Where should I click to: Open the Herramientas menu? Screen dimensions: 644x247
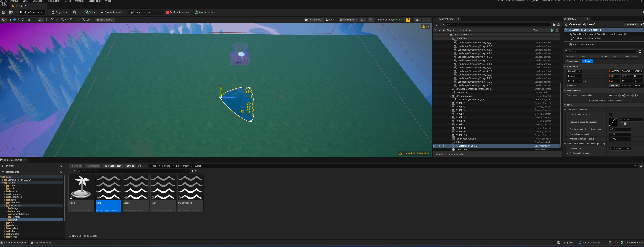(x=53, y=1)
